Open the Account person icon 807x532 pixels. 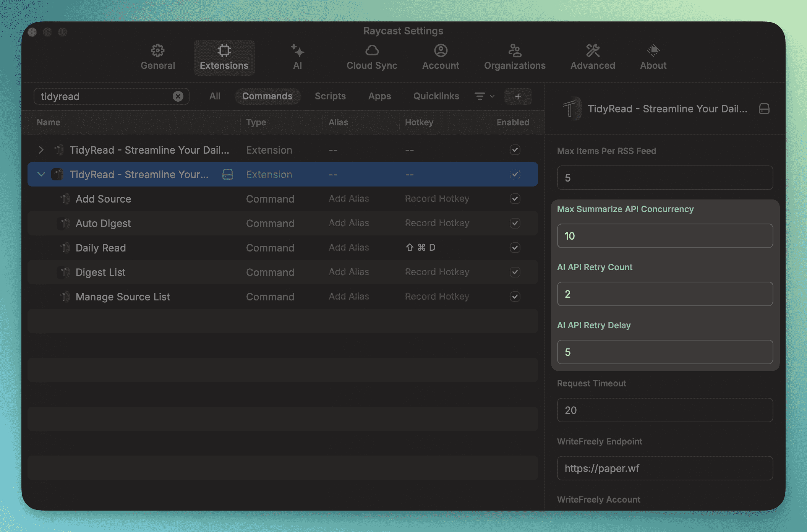tap(441, 50)
